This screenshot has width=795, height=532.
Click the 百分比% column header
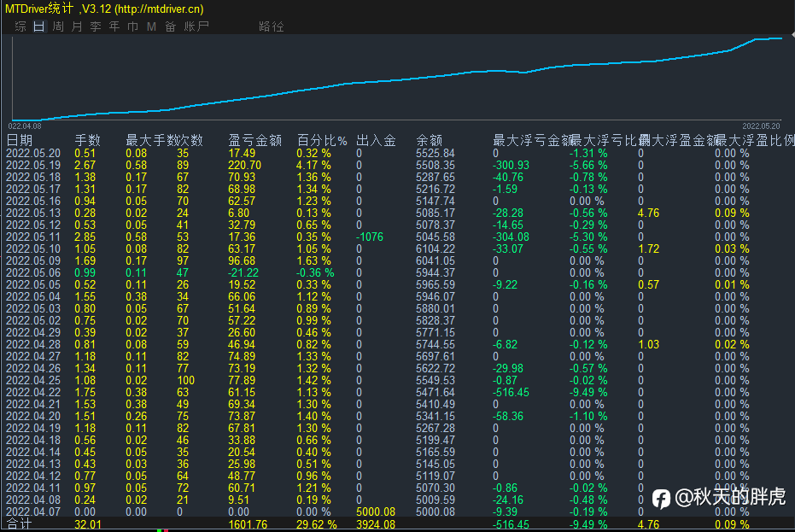(322, 141)
